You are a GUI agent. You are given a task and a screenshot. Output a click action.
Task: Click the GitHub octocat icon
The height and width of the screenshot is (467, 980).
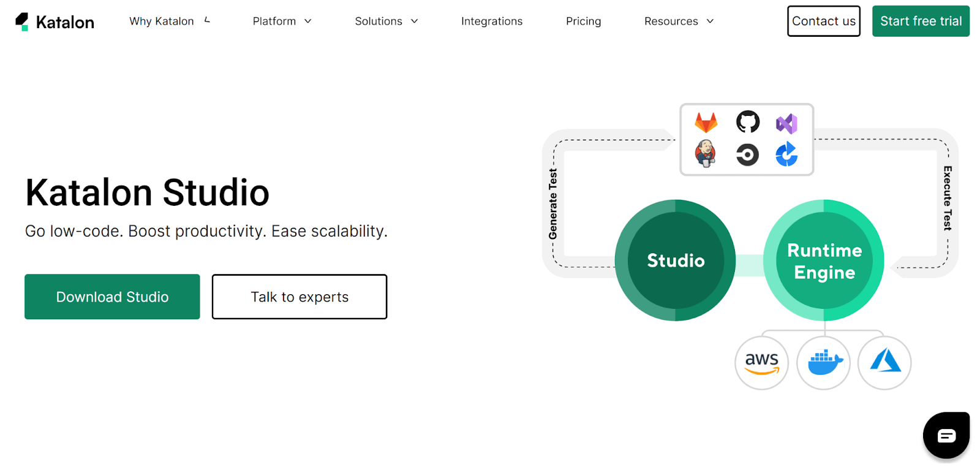click(x=747, y=122)
